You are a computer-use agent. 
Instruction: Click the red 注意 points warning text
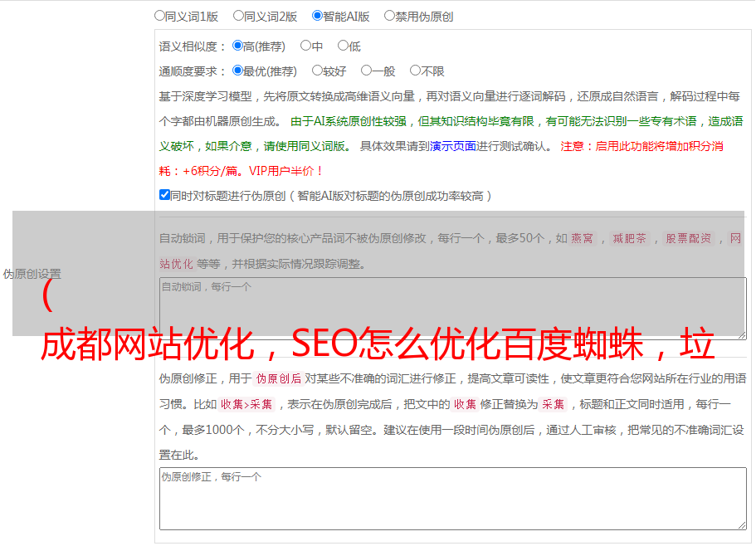click(441, 158)
